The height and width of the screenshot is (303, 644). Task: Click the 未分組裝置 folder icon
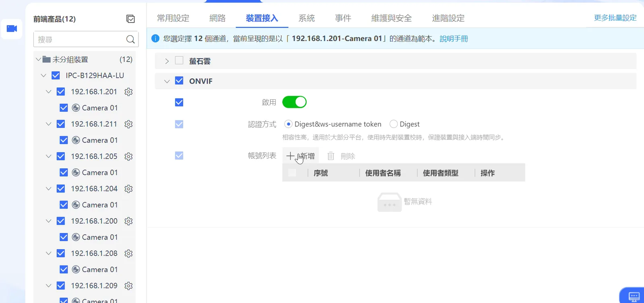(x=46, y=59)
